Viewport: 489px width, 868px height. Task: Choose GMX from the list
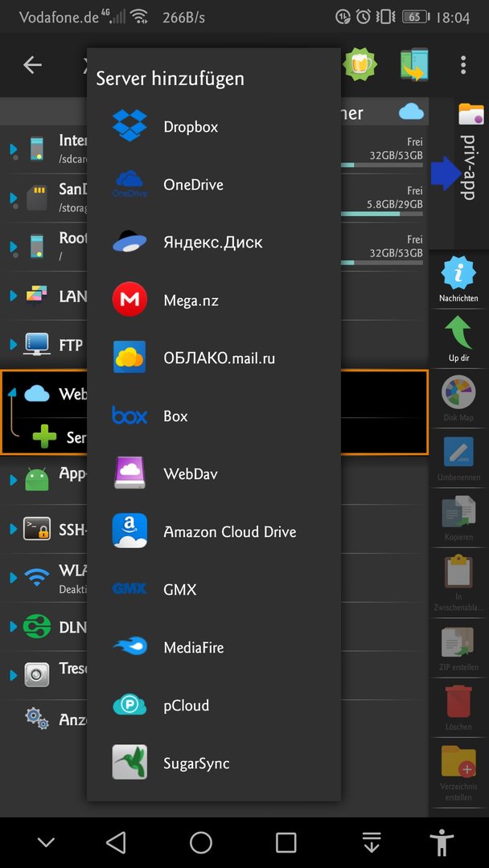(214, 590)
